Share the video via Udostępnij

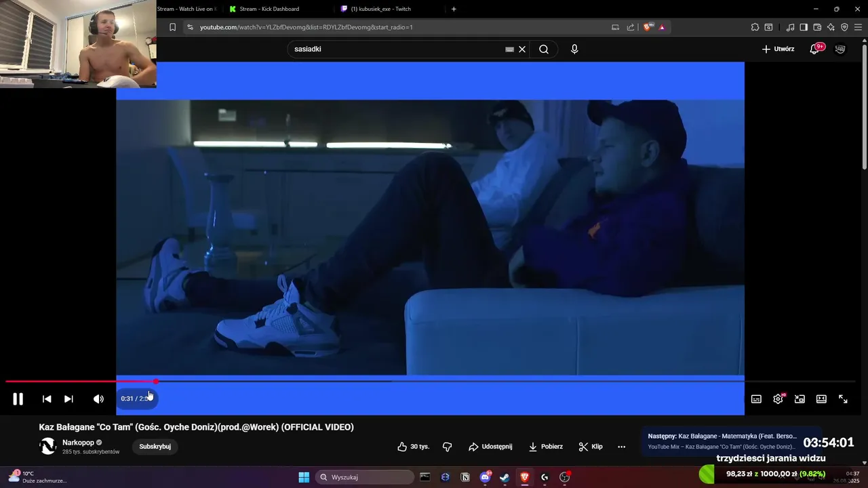point(490,447)
